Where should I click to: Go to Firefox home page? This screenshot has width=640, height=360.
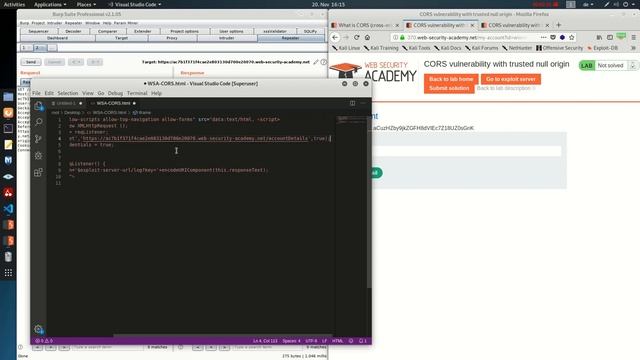(x=367, y=37)
